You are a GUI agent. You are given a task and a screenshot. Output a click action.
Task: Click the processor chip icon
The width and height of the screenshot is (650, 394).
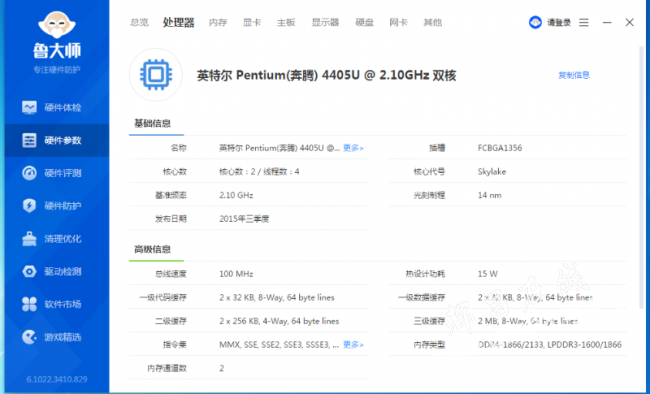pos(156,75)
